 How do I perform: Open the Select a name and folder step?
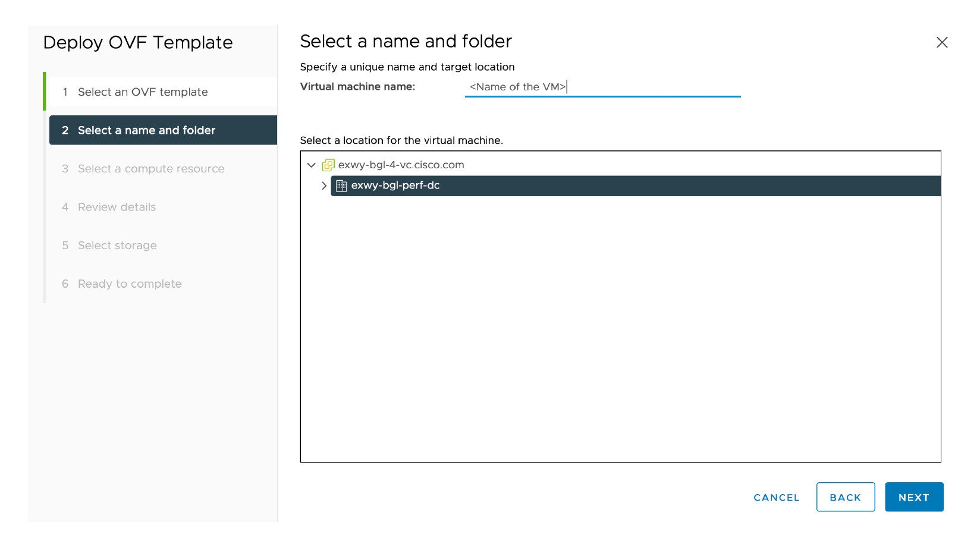pos(146,130)
